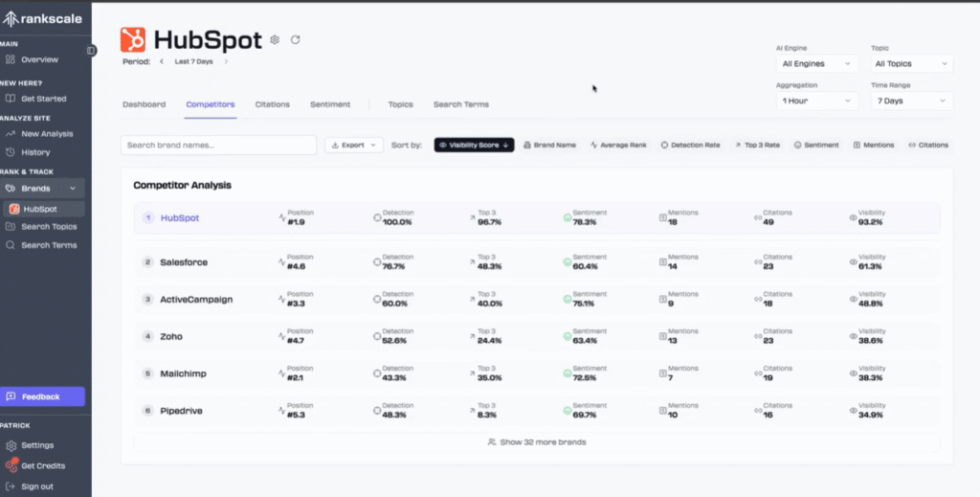Select the Pipedrive competitor row
The height and width of the screenshot is (497, 980).
tap(537, 411)
